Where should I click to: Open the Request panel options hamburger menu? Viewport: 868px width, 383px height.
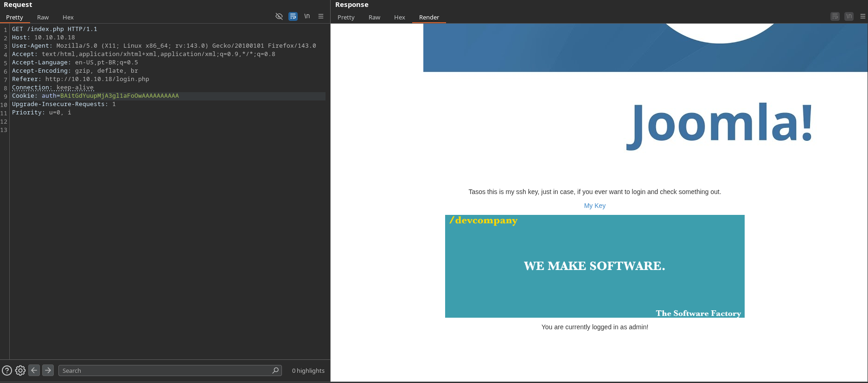321,16
